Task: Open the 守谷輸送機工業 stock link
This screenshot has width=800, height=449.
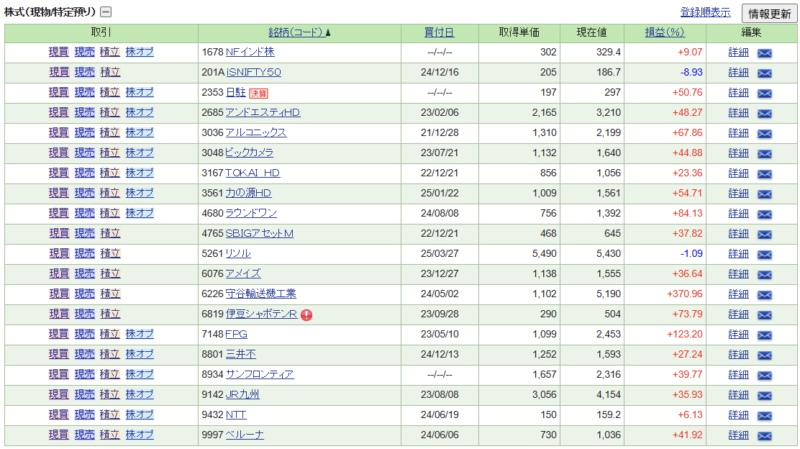Action: click(261, 294)
